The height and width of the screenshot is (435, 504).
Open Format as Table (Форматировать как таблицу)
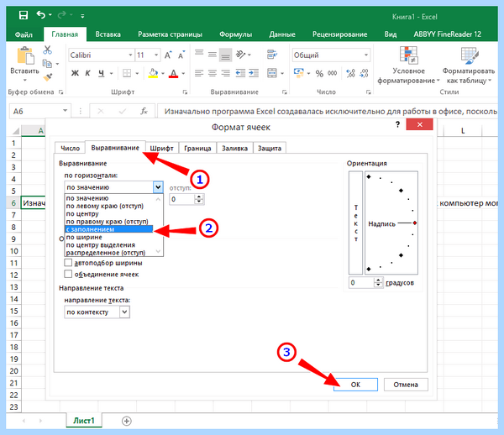[x=469, y=66]
